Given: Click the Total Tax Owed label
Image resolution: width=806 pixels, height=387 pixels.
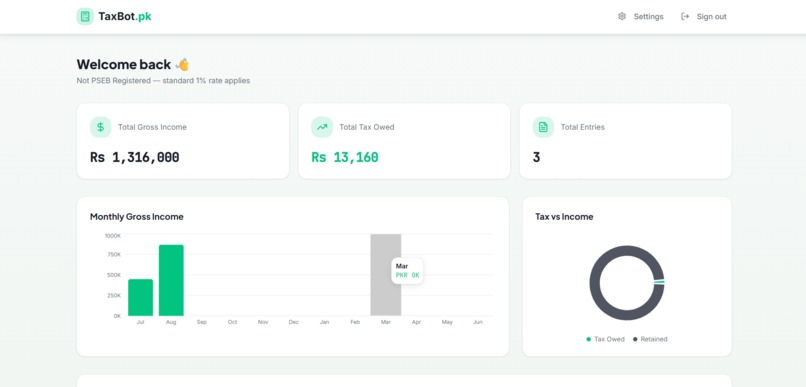Looking at the screenshot, I should tap(367, 127).
